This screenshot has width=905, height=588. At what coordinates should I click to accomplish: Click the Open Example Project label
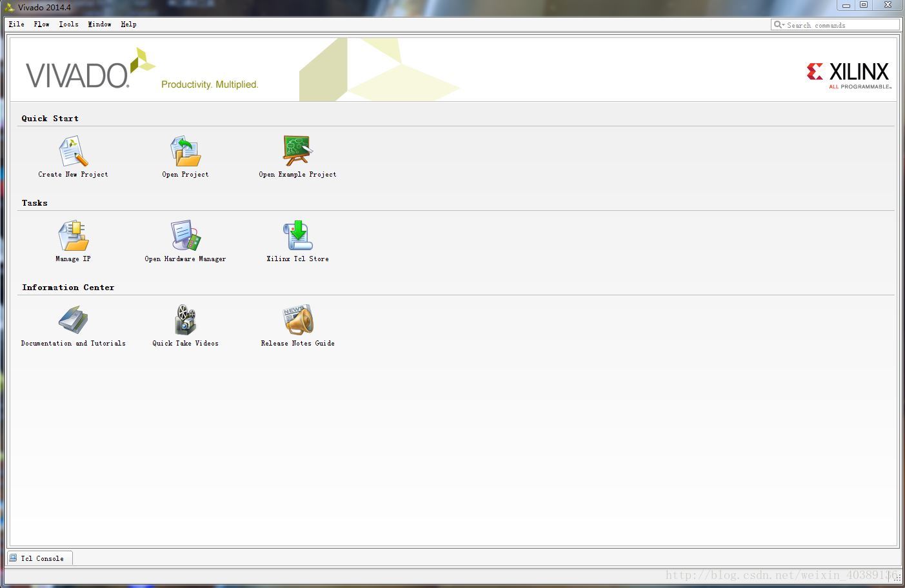click(297, 175)
